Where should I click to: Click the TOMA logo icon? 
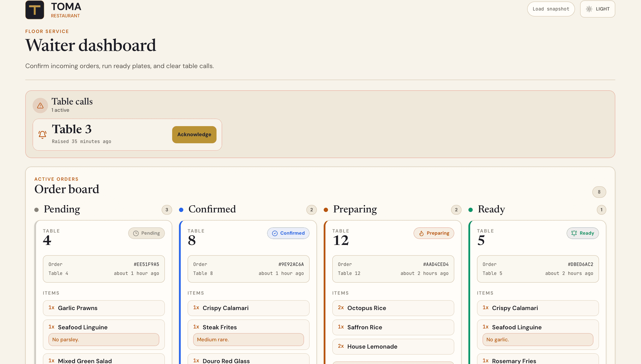pos(35,10)
